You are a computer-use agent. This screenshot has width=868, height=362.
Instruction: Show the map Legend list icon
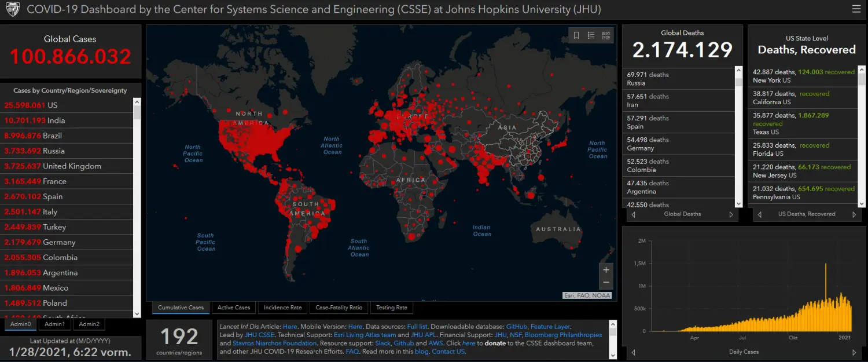tap(591, 35)
